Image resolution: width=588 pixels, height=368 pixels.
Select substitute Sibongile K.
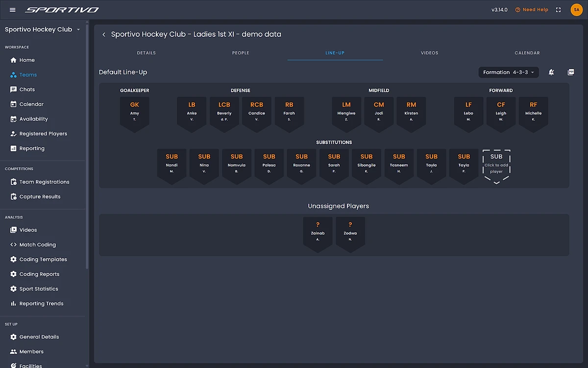click(x=367, y=166)
